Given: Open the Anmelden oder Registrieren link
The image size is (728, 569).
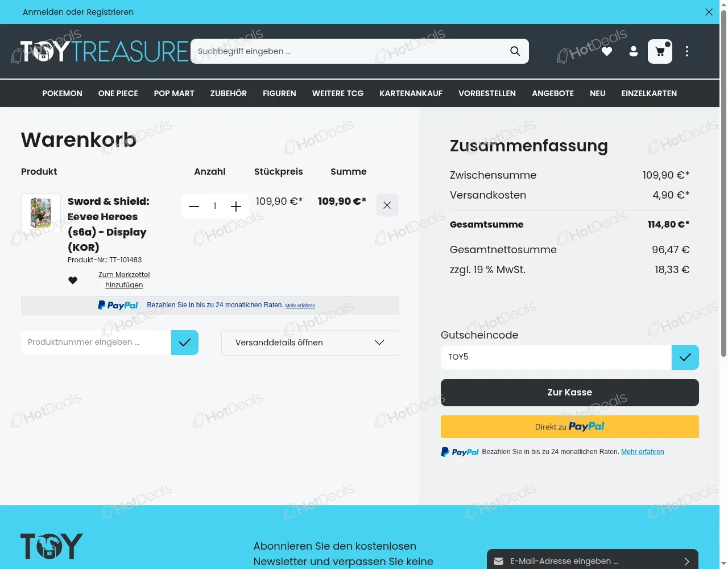Looking at the screenshot, I should coord(78,12).
